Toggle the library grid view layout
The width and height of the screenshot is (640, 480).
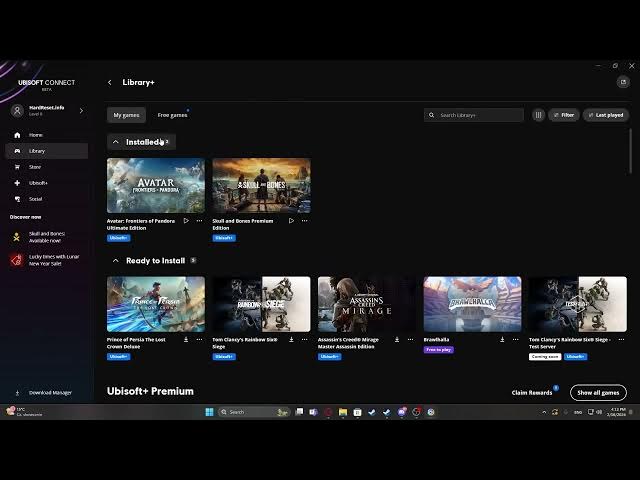pos(539,115)
